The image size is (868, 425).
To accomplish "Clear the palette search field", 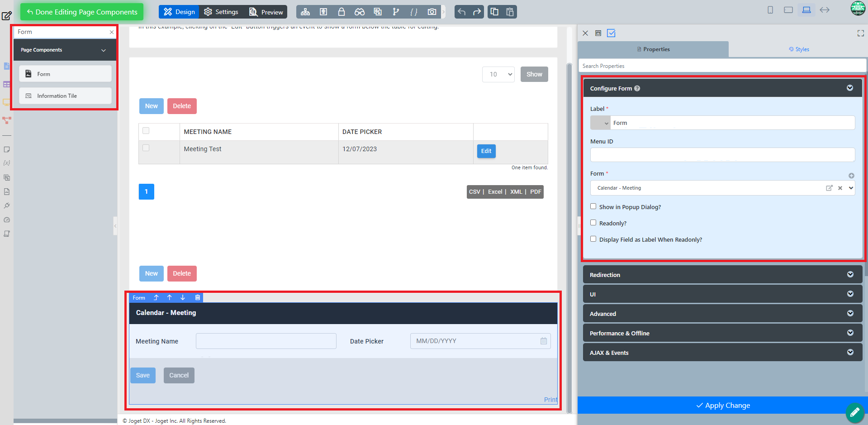I will [x=112, y=32].
